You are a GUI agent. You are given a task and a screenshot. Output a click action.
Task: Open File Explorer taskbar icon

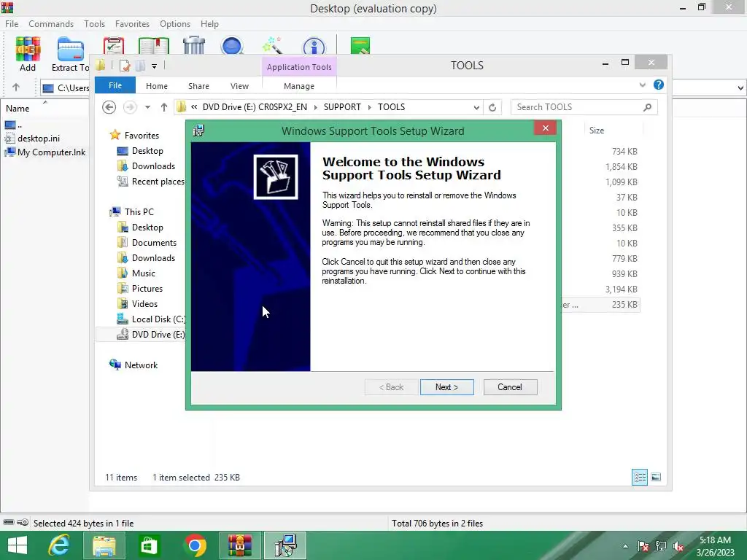[x=104, y=545]
